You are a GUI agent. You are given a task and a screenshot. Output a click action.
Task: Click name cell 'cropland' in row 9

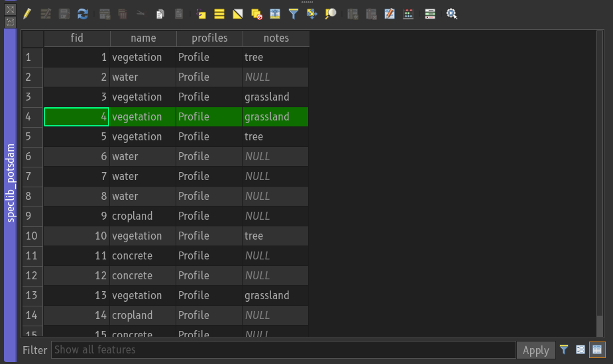click(x=143, y=216)
